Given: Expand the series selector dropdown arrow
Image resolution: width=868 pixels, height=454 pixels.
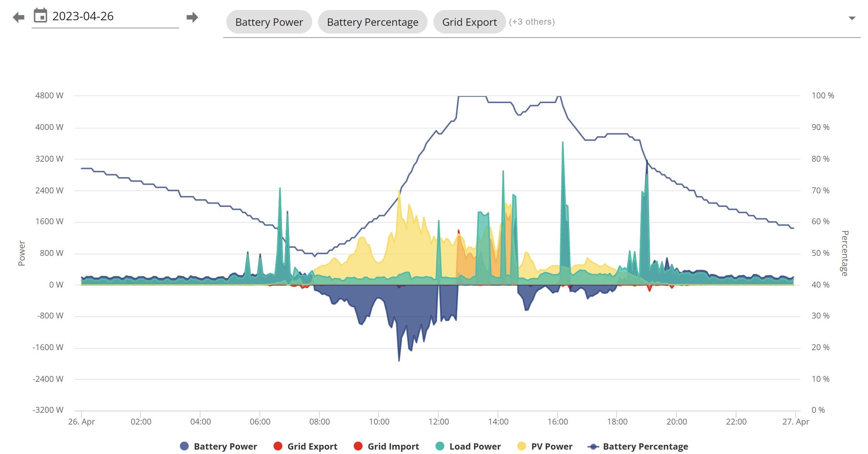Looking at the screenshot, I should 851,18.
